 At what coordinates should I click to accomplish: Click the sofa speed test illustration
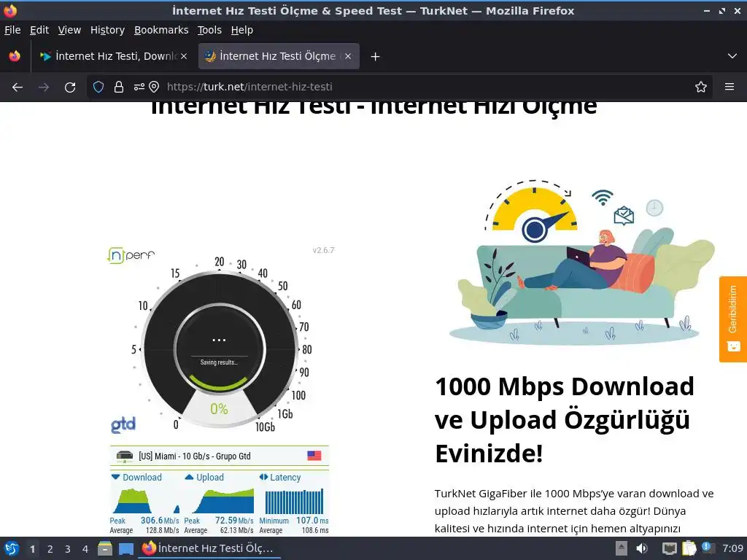(581, 262)
